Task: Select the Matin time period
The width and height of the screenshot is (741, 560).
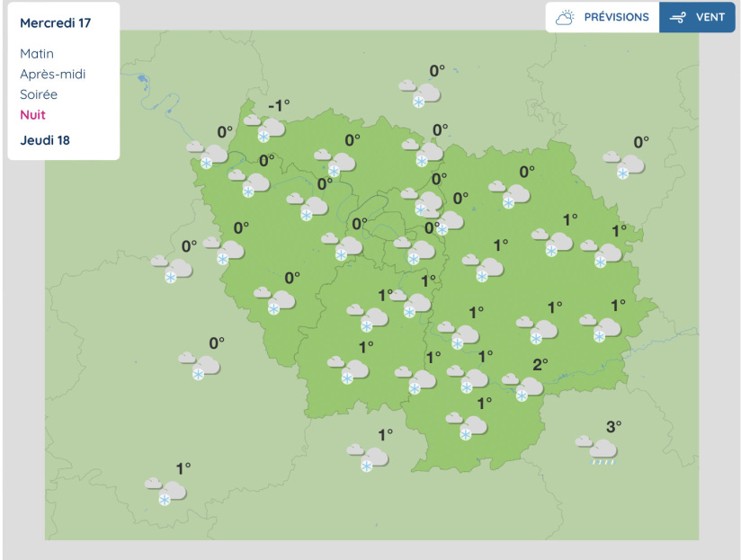Action: click(37, 53)
